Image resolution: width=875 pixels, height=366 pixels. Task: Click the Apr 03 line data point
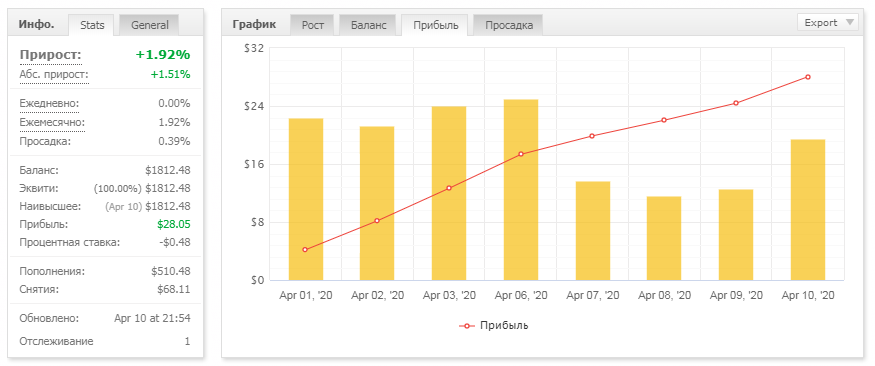tap(449, 188)
